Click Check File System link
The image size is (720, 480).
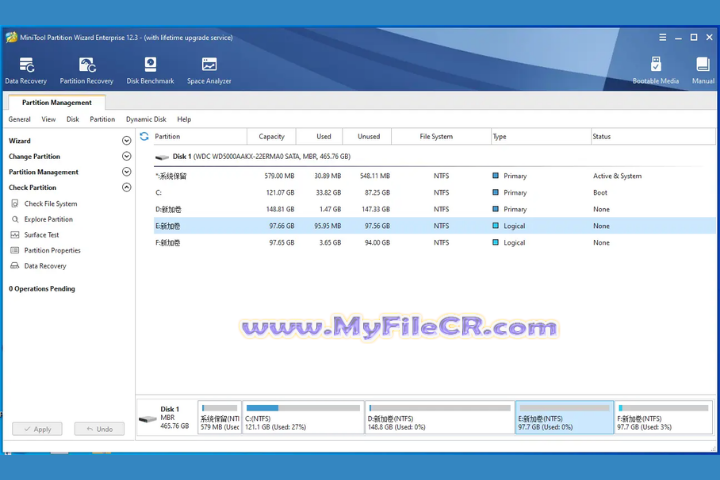[x=51, y=203]
